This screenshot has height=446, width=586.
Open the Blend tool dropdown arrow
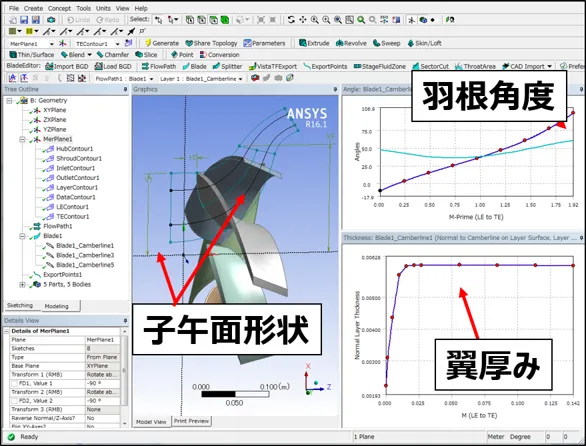tap(89, 55)
